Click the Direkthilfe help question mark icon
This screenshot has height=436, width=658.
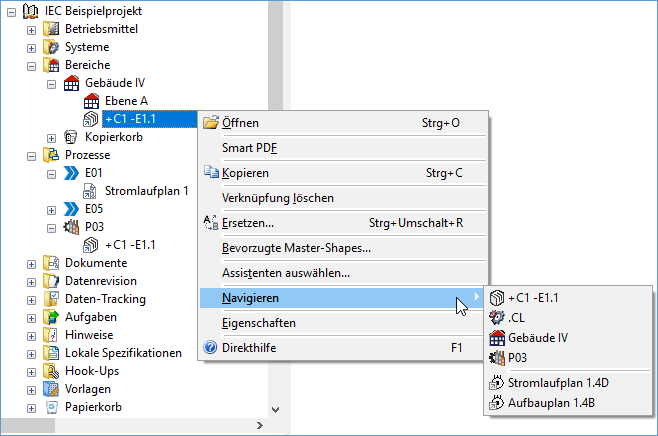click(210, 348)
